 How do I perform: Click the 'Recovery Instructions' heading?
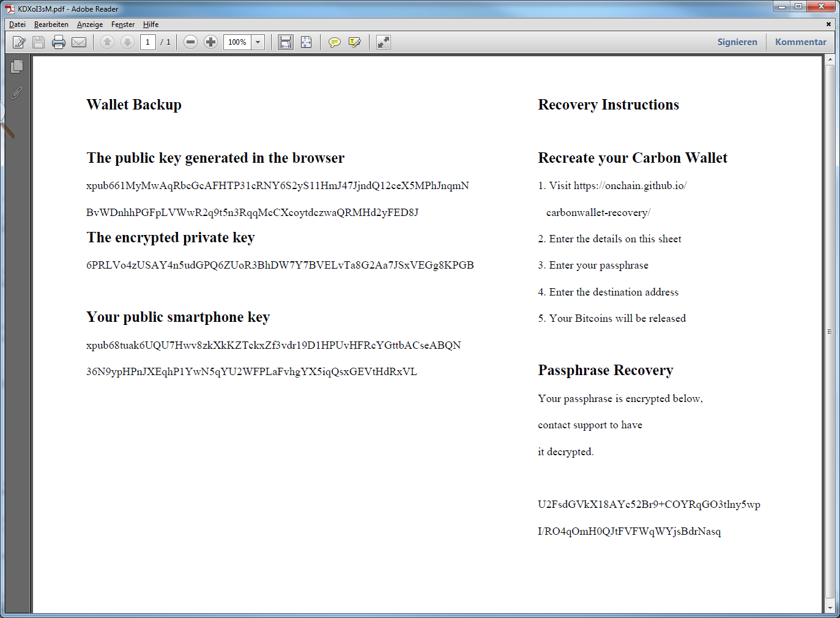[x=608, y=105]
